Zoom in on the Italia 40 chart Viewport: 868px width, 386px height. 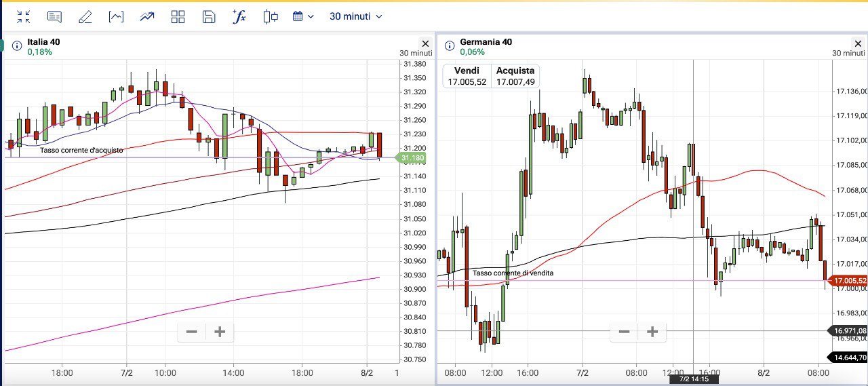[x=220, y=332]
